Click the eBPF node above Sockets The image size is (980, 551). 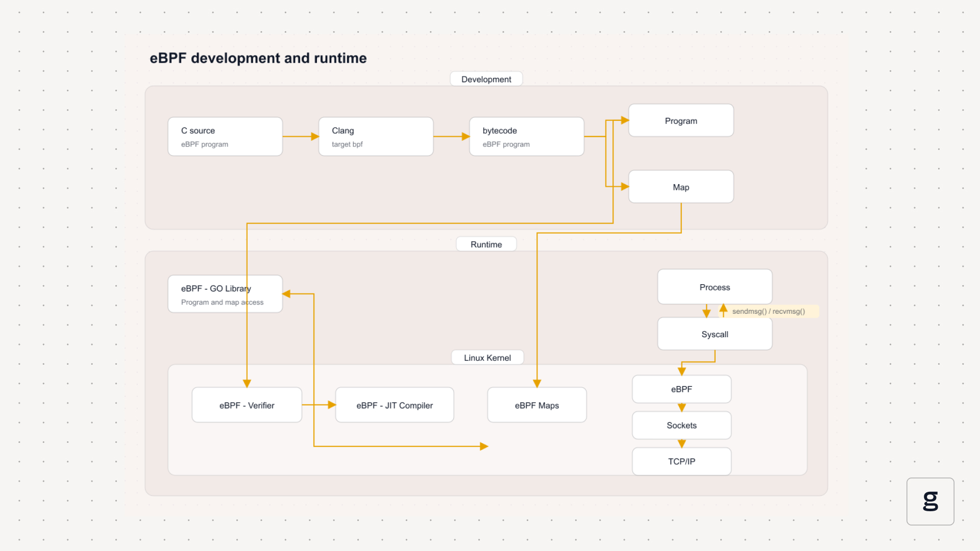click(x=681, y=389)
